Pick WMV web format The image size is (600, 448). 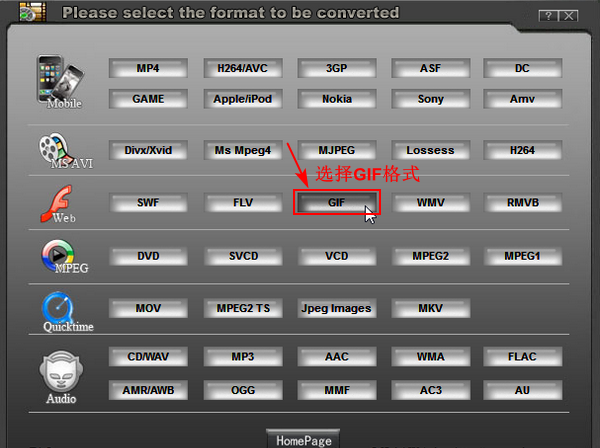430,202
